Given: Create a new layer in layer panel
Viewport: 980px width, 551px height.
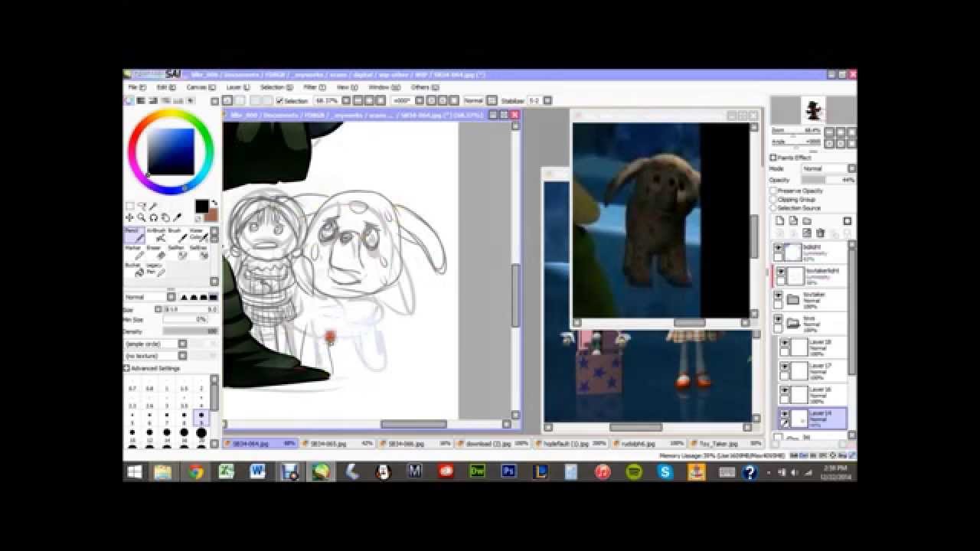Looking at the screenshot, I should click(x=779, y=220).
